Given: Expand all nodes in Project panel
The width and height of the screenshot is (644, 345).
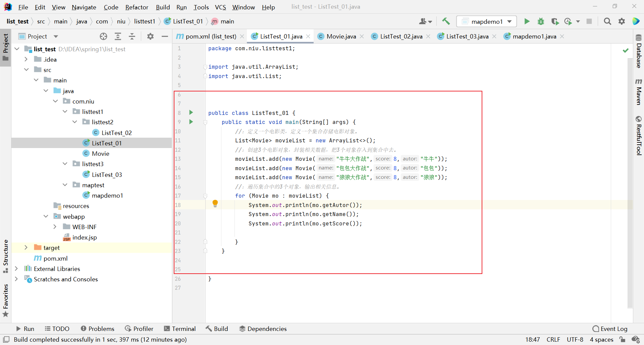Looking at the screenshot, I should (118, 36).
